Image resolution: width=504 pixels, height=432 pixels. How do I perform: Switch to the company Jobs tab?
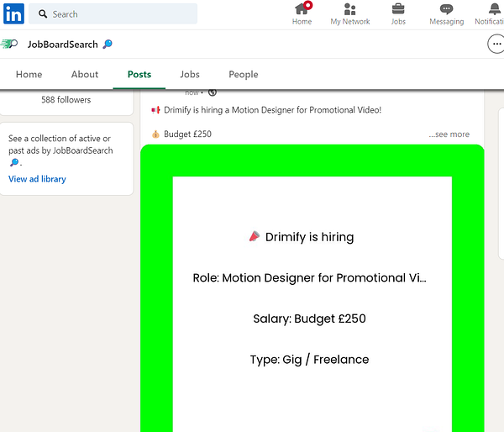pyautogui.click(x=190, y=74)
